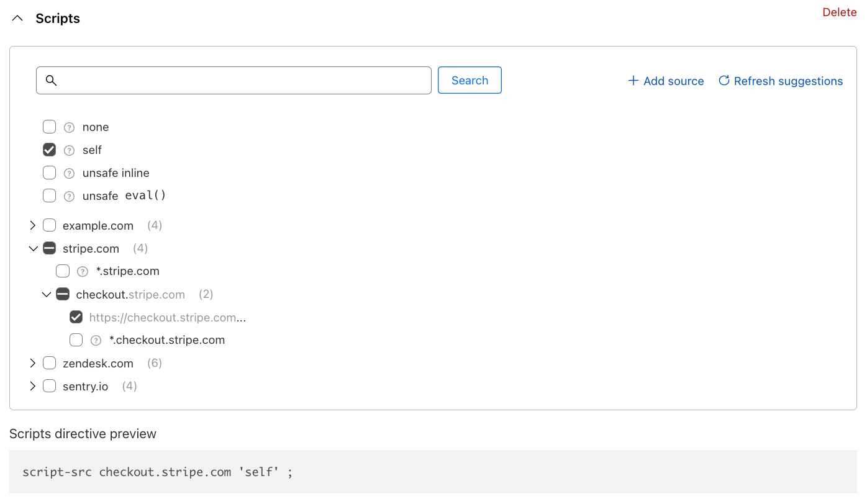
Task: Collapse the checkout.stripe.com subgroup
Action: click(47, 294)
